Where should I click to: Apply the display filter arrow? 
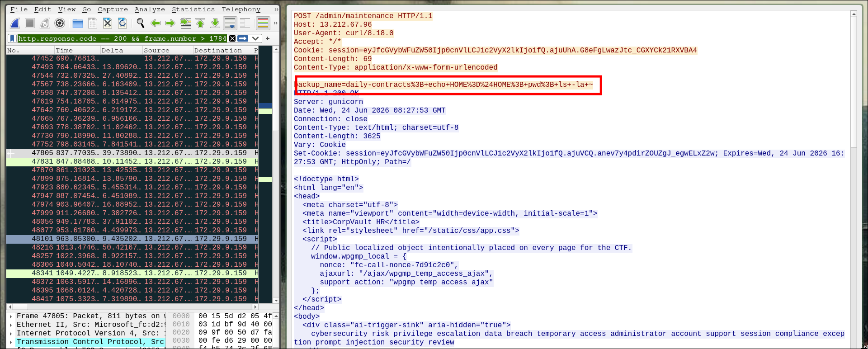pos(243,38)
